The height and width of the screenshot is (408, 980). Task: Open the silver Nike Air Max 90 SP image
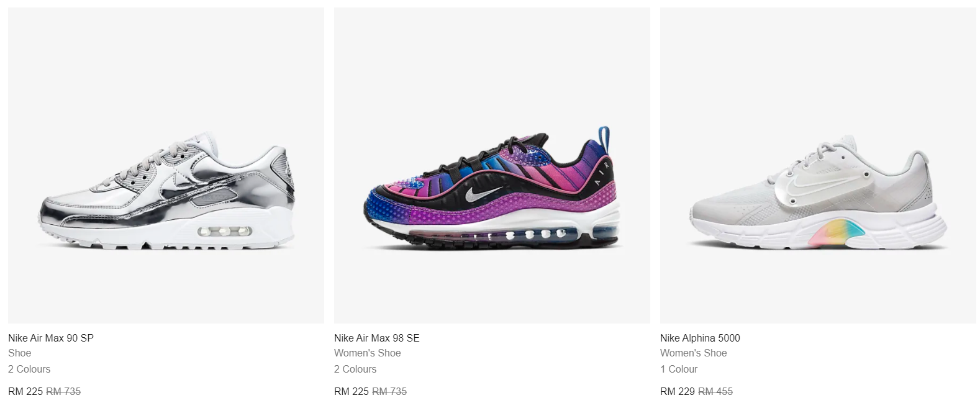[166, 165]
